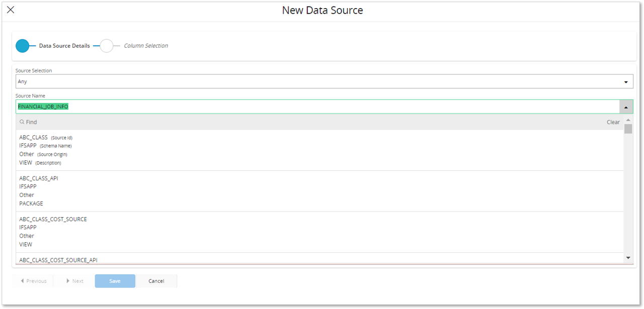Go to the Previous wizard step
644x309 pixels.
34,281
